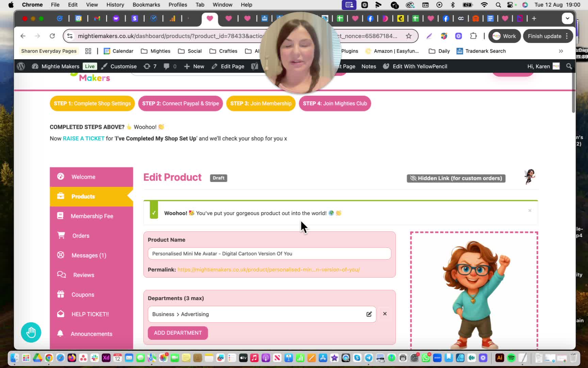The image size is (588, 368).
Task: Expand the Chrome tab search dropdown
Action: [567, 18]
